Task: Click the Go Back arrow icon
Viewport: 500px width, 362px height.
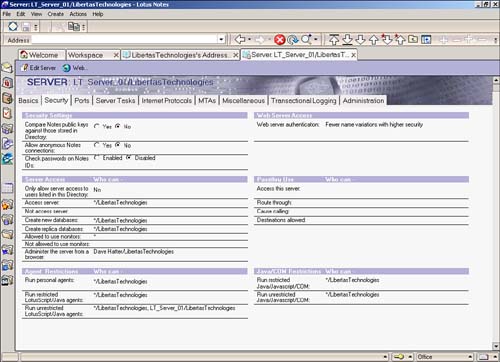Action: [240, 39]
